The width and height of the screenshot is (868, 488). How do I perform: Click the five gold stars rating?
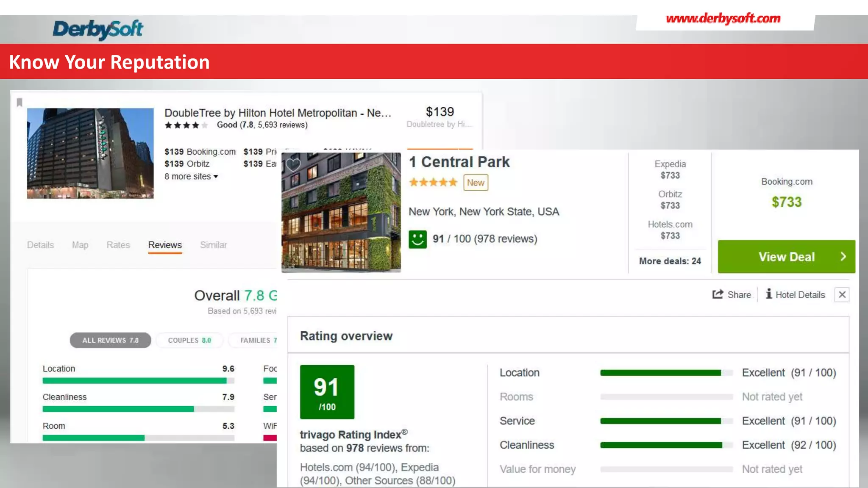pos(433,183)
